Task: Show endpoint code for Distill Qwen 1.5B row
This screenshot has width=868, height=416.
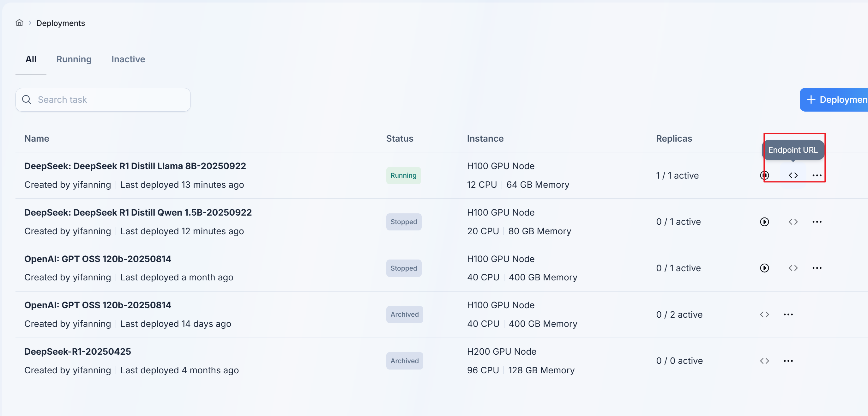Action: click(793, 222)
